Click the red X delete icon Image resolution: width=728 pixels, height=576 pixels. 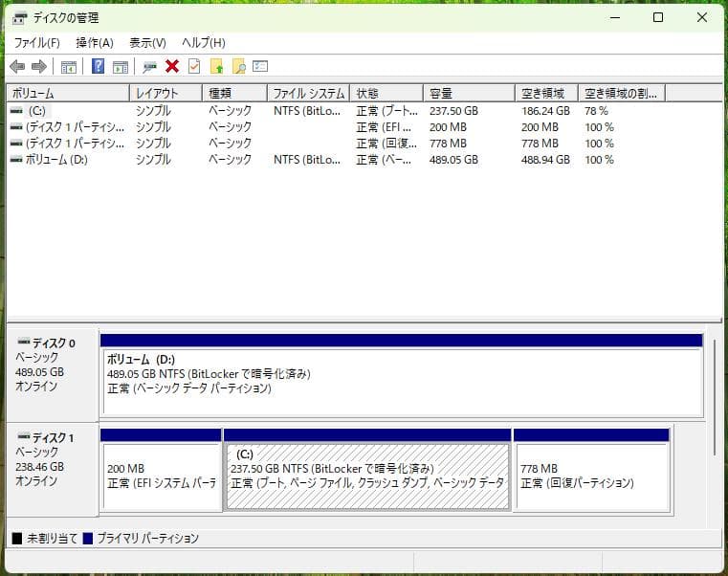[x=172, y=66]
